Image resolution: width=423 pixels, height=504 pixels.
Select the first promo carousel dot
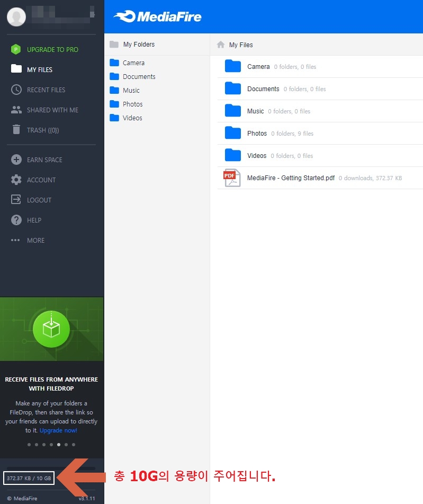[29, 445]
